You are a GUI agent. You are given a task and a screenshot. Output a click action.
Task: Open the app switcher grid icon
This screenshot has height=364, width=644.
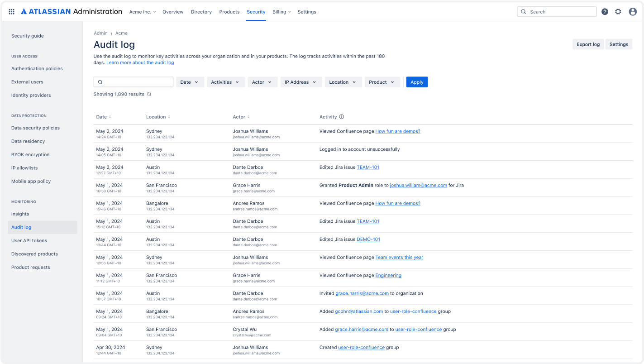(11, 11)
